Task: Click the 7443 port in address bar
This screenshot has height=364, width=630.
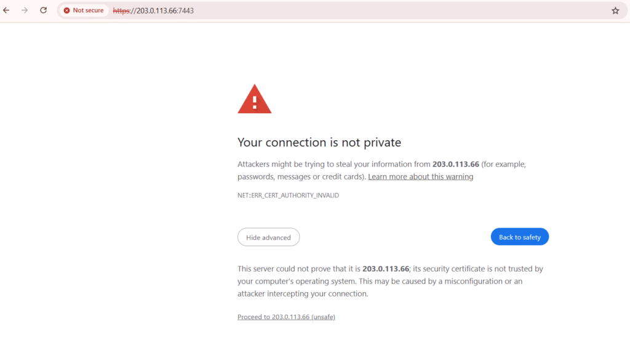Action: click(186, 11)
